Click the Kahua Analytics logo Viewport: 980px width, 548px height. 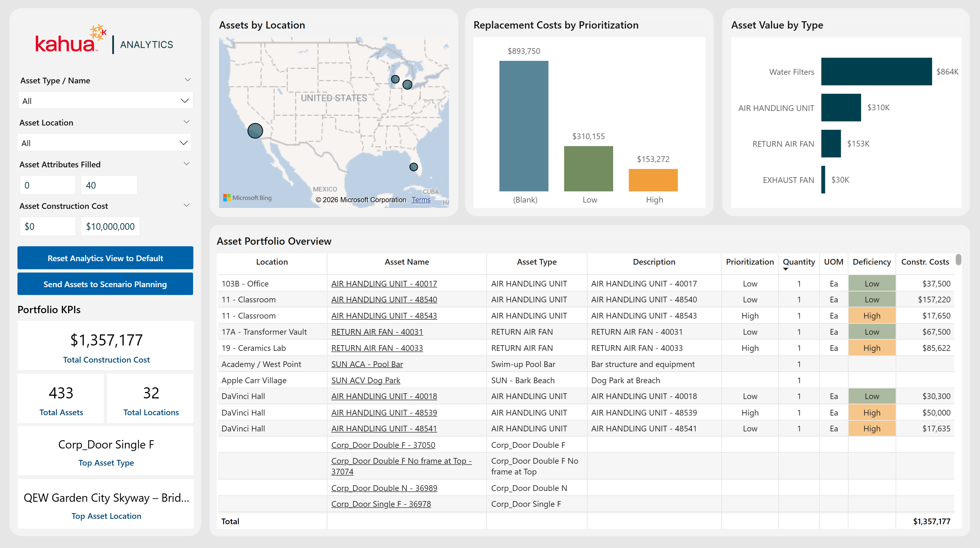(104, 40)
